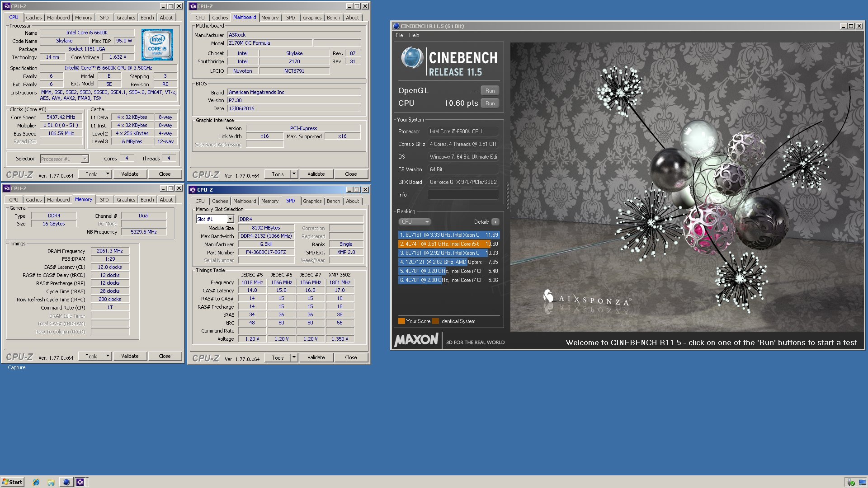The width and height of the screenshot is (868, 488).
Task: Click motherboard model Z170M OC Formula
Action: (269, 43)
